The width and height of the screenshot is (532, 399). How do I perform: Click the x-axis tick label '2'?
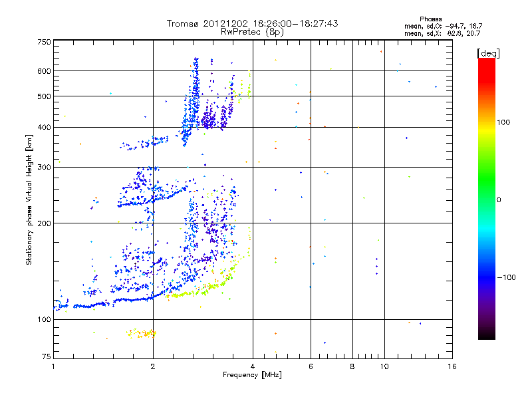pos(153,366)
